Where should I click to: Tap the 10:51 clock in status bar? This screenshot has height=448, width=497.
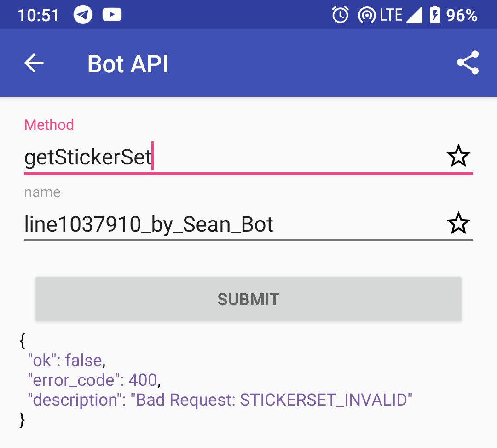(x=39, y=16)
